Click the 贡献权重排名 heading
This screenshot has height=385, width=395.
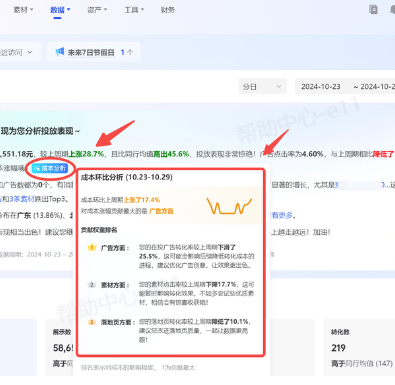click(x=99, y=230)
